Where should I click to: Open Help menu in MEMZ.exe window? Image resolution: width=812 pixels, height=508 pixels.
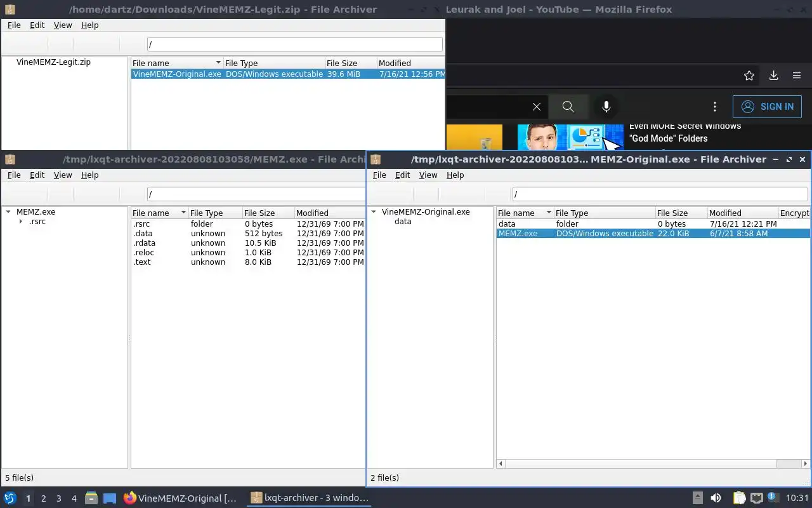point(90,175)
